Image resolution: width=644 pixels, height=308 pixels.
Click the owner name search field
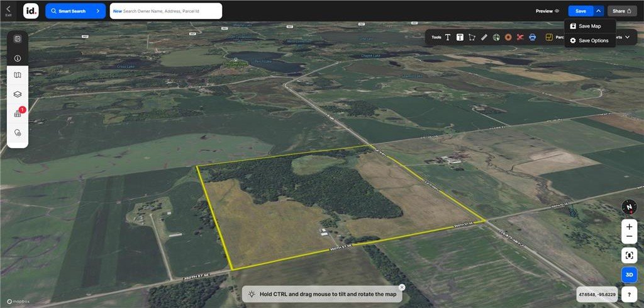(x=166, y=11)
